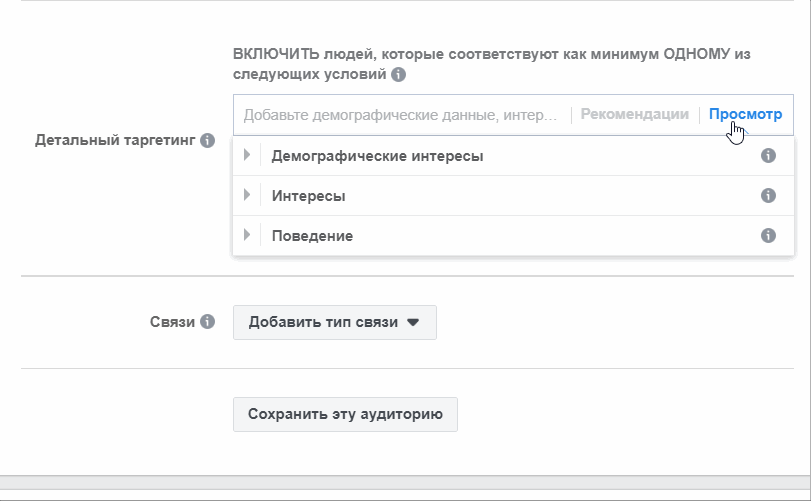Select the Поведение category label

[312, 236]
